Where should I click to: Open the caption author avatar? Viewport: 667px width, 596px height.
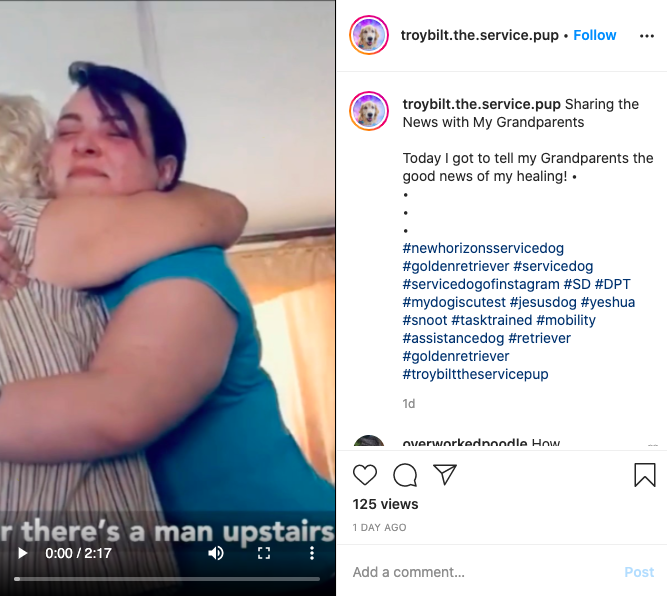click(x=369, y=111)
